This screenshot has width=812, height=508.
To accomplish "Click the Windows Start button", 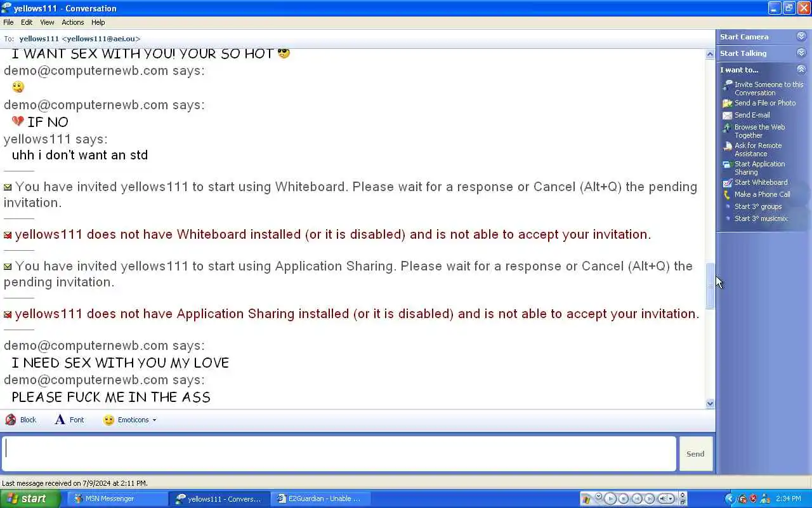I will 30,498.
